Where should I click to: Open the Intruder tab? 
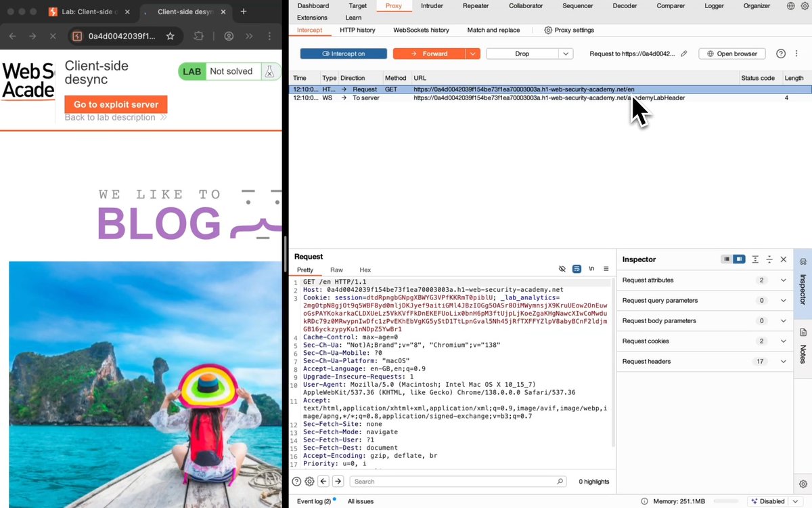click(432, 5)
